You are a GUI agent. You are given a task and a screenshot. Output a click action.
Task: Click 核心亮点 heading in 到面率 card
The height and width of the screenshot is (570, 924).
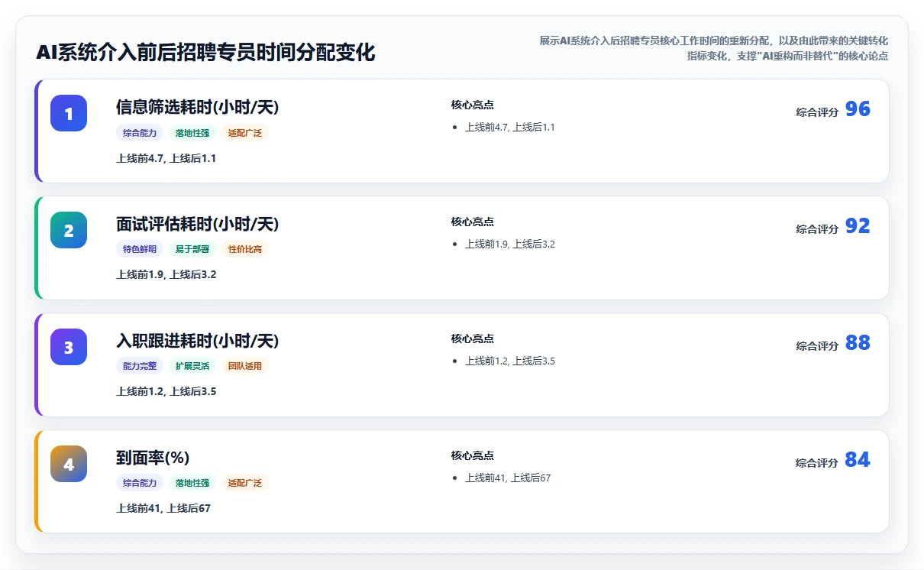point(473,456)
